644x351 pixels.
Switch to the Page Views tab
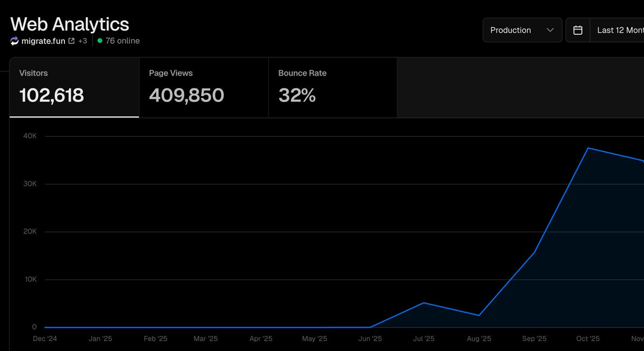(x=203, y=87)
